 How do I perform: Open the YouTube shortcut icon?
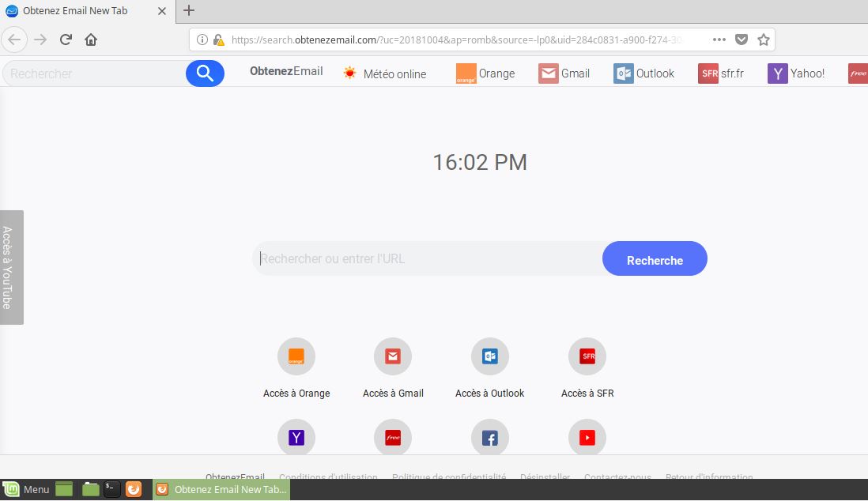coord(587,437)
